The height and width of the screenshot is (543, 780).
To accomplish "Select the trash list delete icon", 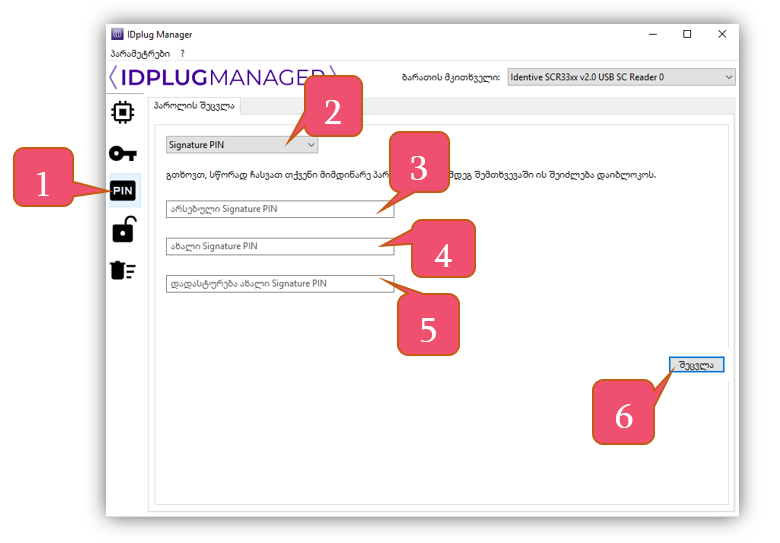I will click(123, 270).
